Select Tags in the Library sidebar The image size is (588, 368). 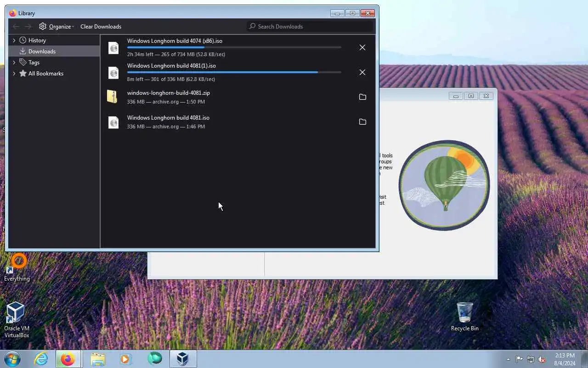(x=54, y=62)
